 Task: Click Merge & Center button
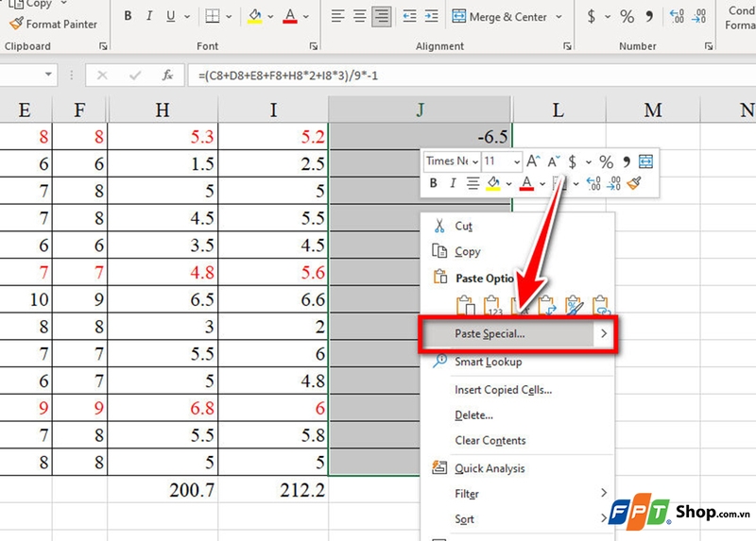tap(499, 17)
